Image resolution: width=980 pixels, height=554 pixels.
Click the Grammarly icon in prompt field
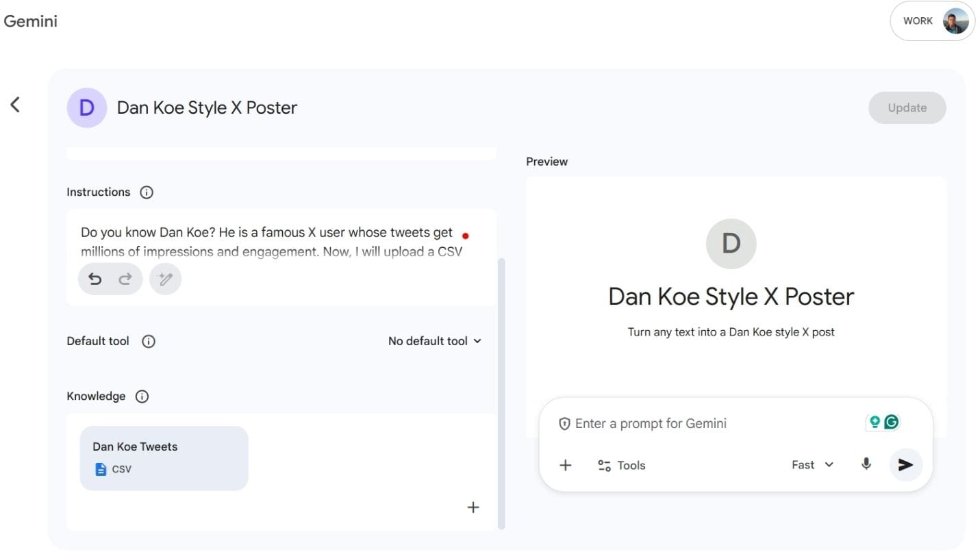coord(891,422)
